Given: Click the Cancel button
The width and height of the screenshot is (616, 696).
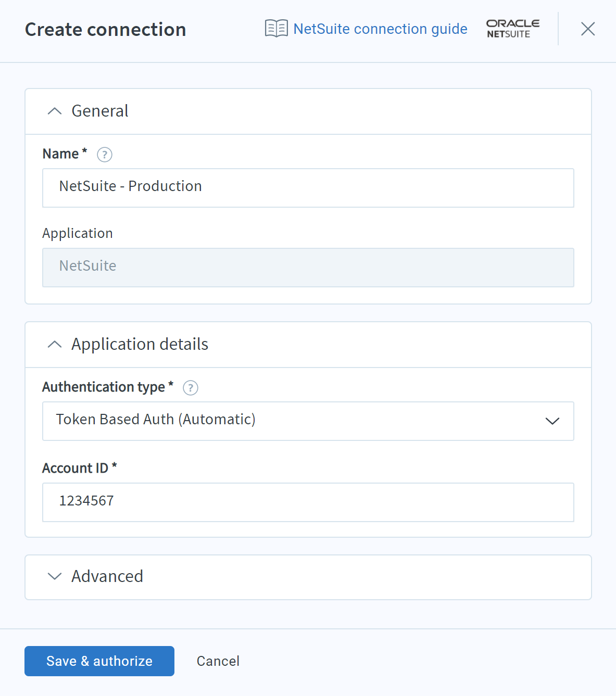Looking at the screenshot, I should 218,661.
